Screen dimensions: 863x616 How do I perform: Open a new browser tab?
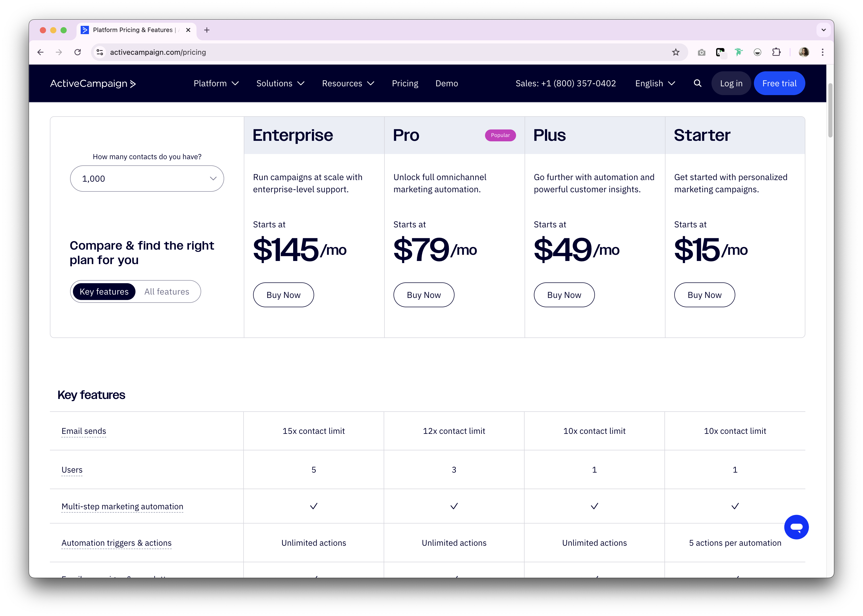click(207, 30)
